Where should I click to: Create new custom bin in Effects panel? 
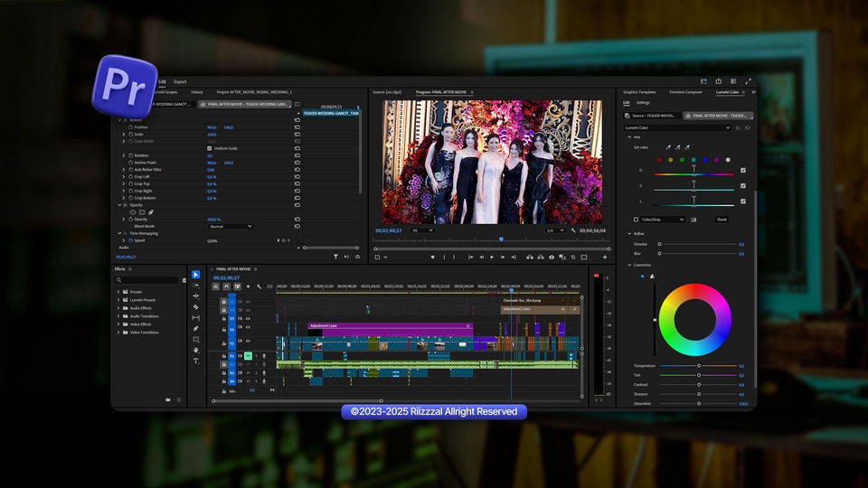tap(168, 399)
